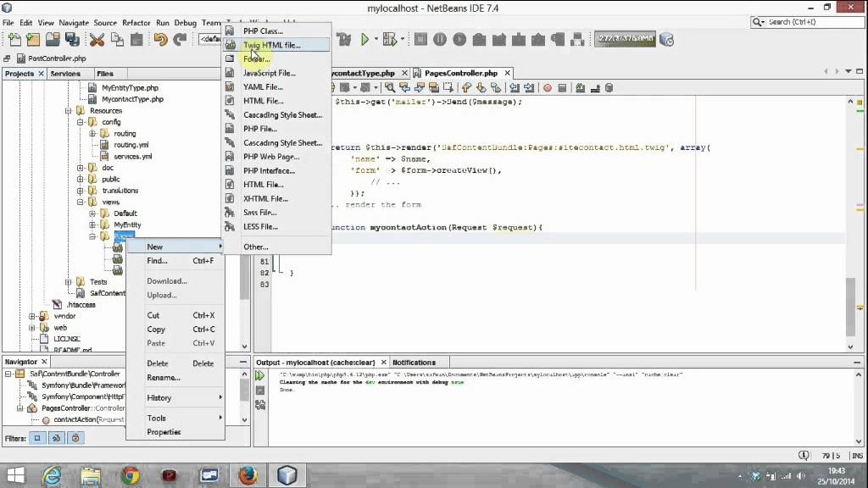Screen dimensions: 868x488
Task: Expand the routing folder node
Action: tap(92, 133)
